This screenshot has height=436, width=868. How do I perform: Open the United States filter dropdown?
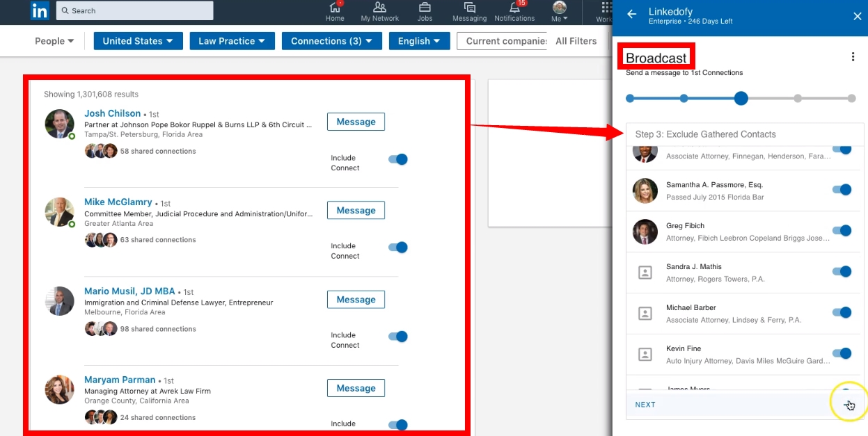pyautogui.click(x=138, y=41)
